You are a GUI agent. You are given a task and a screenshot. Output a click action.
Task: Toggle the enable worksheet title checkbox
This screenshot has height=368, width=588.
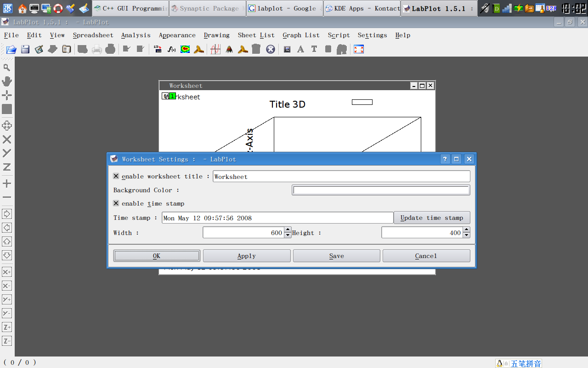116,176
